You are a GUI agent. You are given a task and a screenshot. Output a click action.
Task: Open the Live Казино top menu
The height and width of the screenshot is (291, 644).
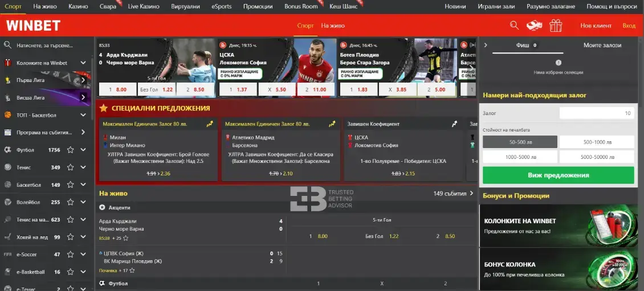[x=144, y=7]
